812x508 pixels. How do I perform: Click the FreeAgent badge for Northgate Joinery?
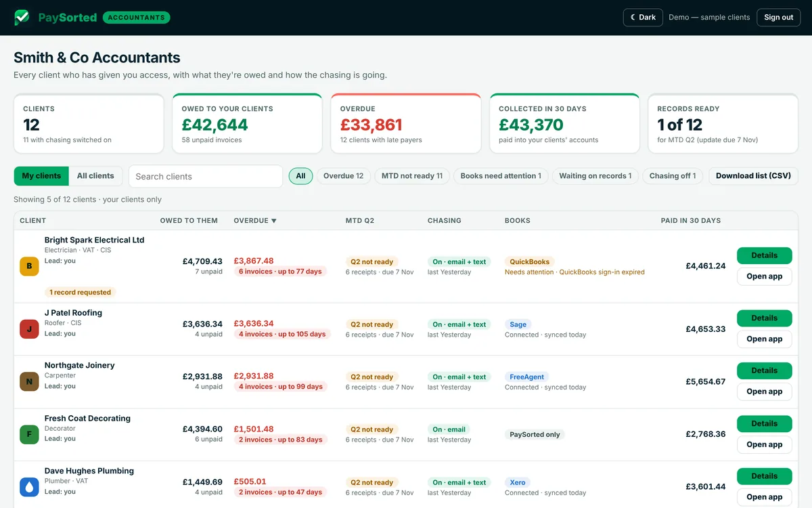click(x=526, y=377)
